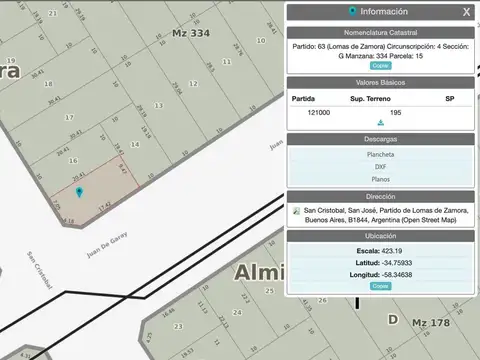The height and width of the screenshot is (360, 480).
Task: Click the Longitud value -58.34638
Action: (x=397, y=275)
